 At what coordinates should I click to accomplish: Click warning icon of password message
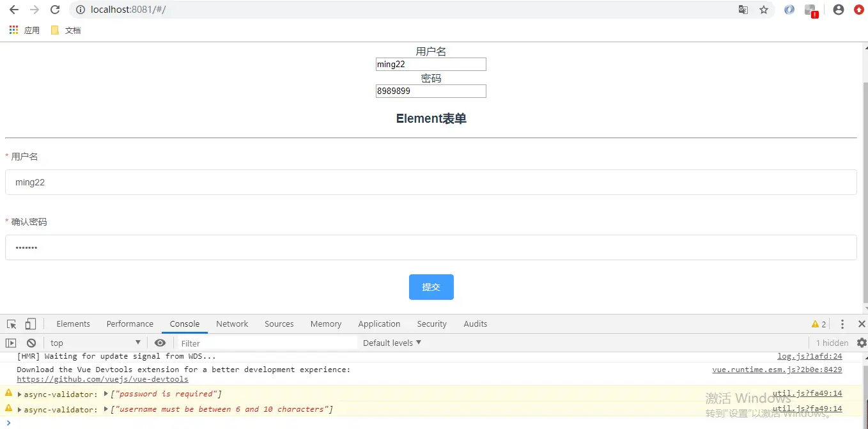coord(9,393)
